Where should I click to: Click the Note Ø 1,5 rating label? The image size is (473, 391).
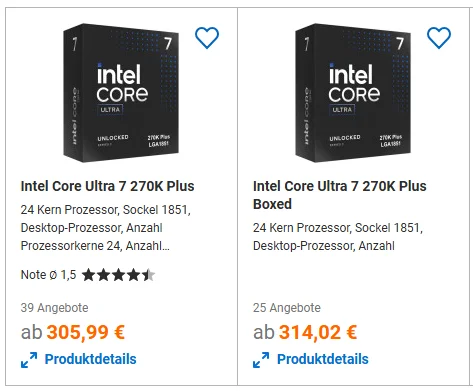pyautogui.click(x=48, y=275)
